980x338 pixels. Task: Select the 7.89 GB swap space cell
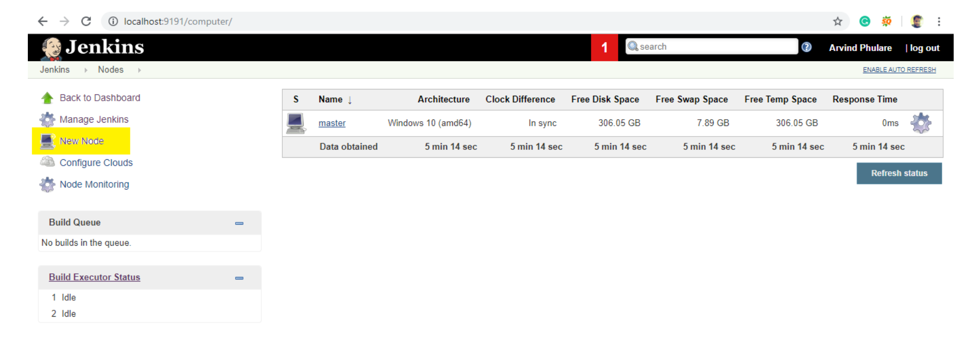[x=713, y=123]
